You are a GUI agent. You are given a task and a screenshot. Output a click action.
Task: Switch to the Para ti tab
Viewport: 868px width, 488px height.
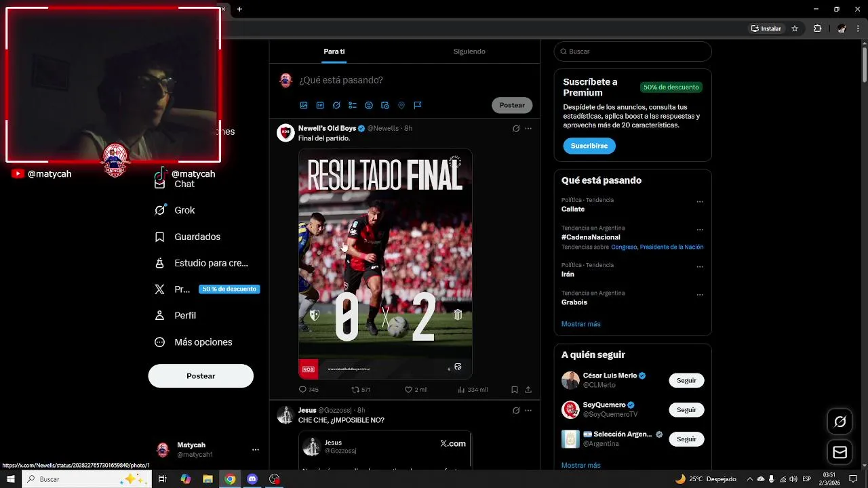(x=334, y=52)
